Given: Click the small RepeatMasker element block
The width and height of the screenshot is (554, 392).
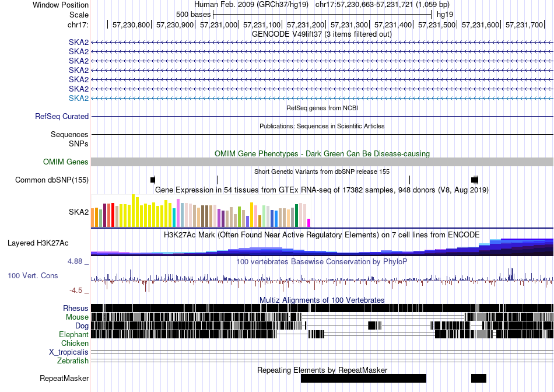Looking at the screenshot, I should 479,378.
